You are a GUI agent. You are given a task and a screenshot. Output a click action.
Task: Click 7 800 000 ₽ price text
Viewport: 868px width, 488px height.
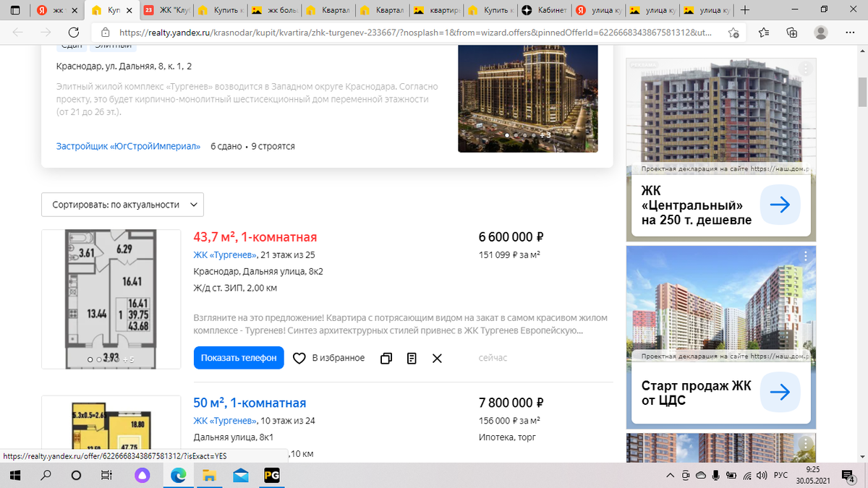[511, 403]
